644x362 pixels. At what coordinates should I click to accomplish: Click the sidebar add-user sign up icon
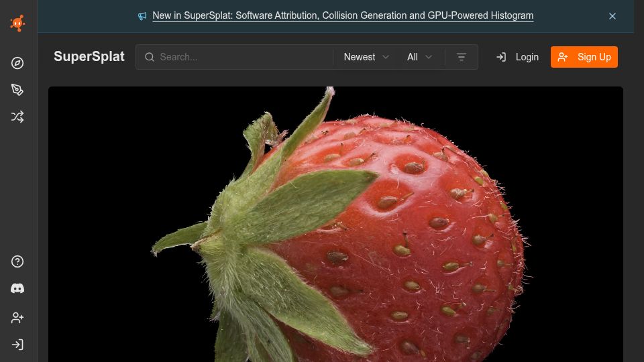(x=17, y=318)
